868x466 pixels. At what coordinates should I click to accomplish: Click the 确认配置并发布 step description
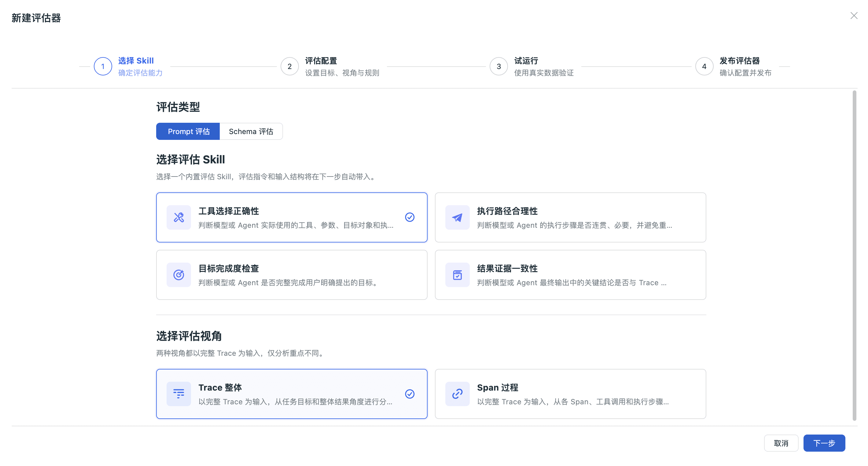coord(745,73)
